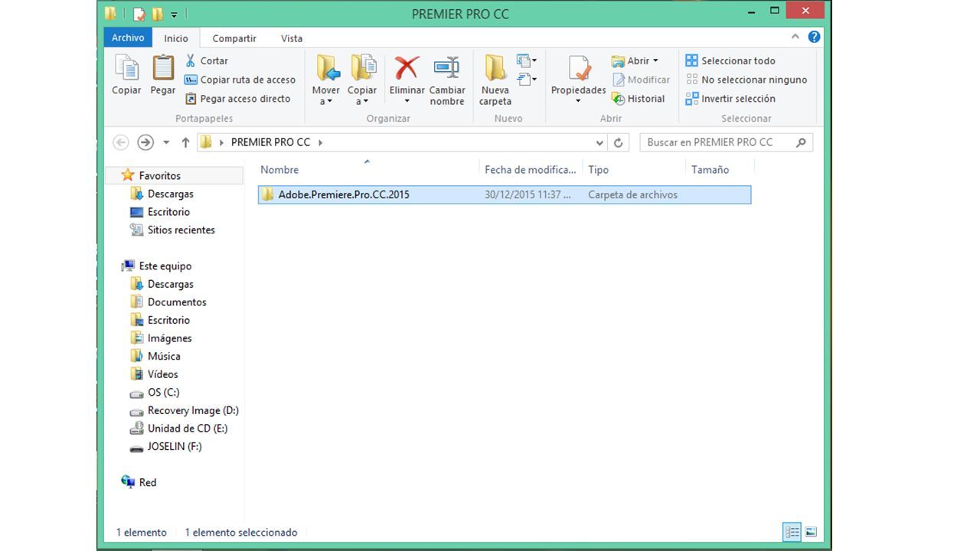Open Sitios recientes
The width and height of the screenshot is (980, 551).
pos(181,230)
